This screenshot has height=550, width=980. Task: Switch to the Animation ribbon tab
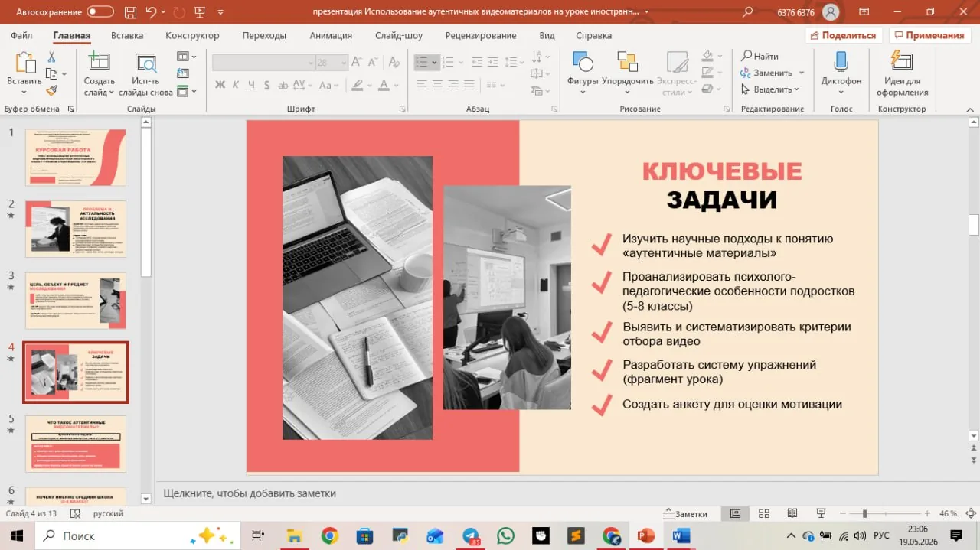point(331,35)
